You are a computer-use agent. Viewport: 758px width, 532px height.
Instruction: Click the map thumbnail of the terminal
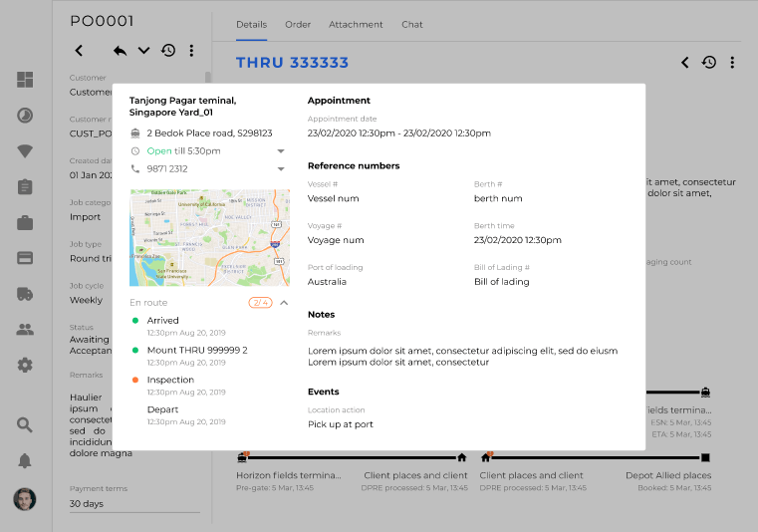pyautogui.click(x=209, y=238)
